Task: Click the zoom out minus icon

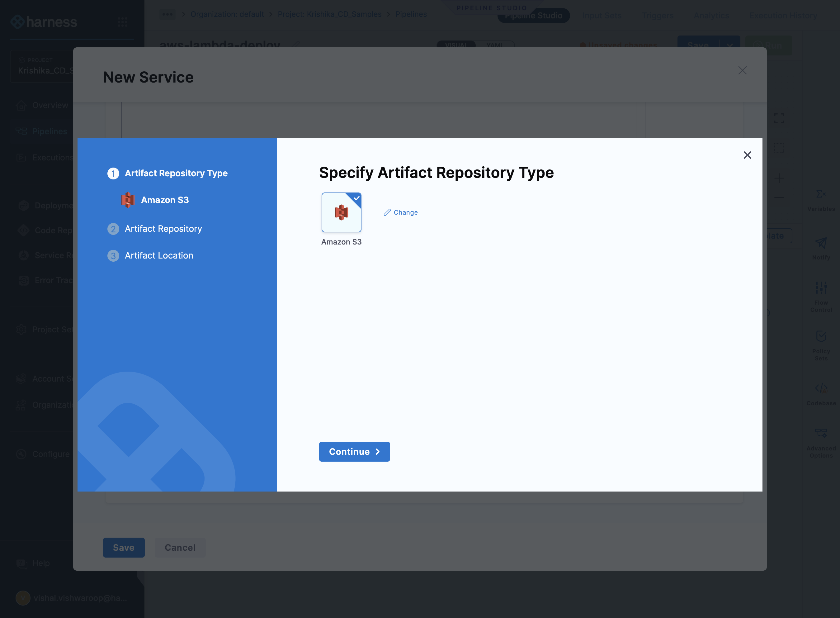Action: pos(779,197)
